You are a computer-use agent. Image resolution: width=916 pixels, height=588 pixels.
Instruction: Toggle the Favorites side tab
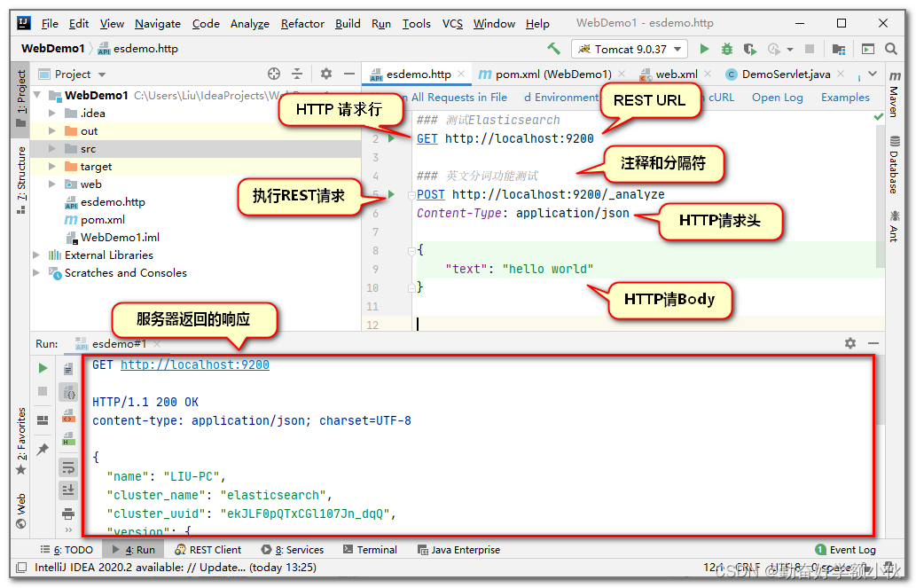click(x=21, y=442)
